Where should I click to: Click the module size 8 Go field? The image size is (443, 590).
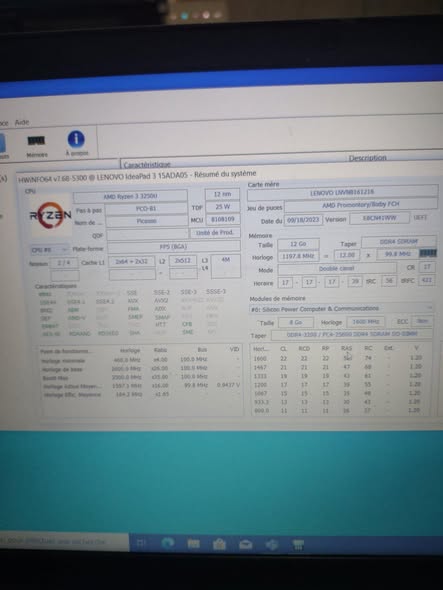296,322
